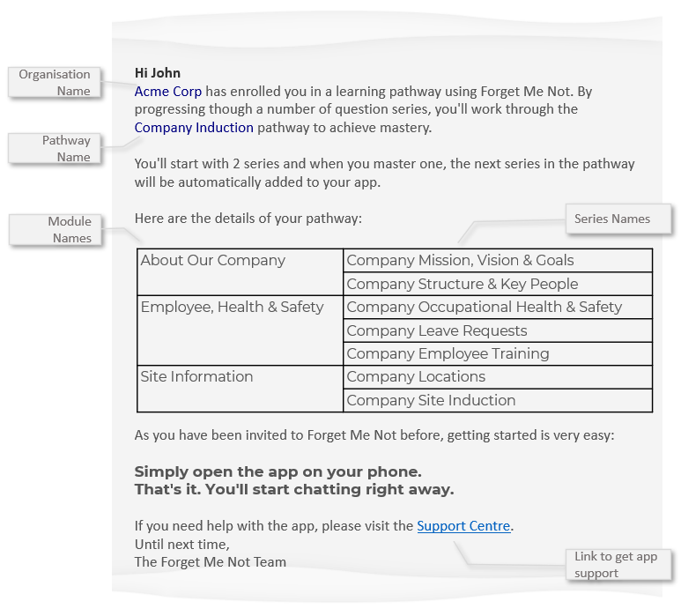Click the Simply open the app heading
Viewport: 681px width, 616px height.
point(278,471)
